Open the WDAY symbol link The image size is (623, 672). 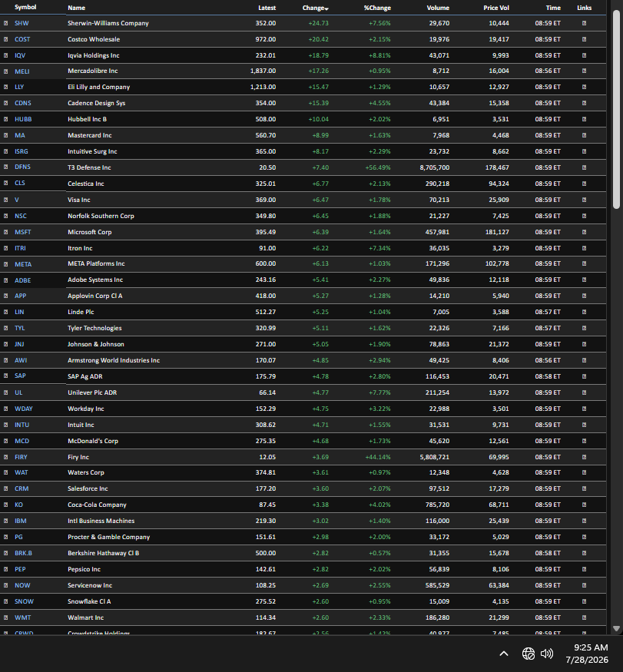click(24, 409)
